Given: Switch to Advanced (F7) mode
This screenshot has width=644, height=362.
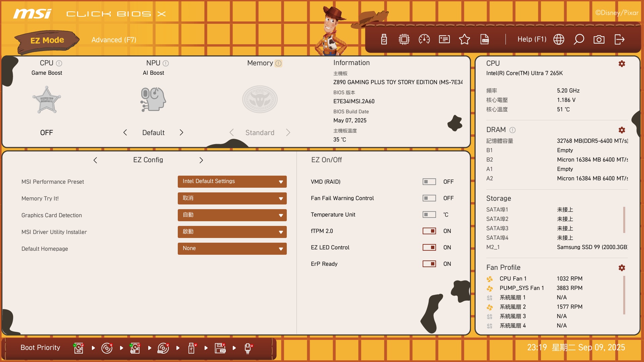Looking at the screenshot, I should 114,40.
